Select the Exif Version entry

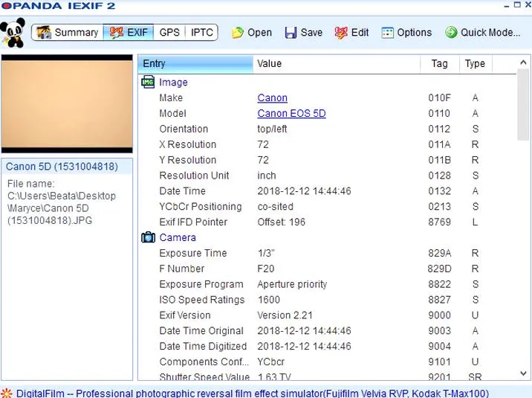[185, 315]
